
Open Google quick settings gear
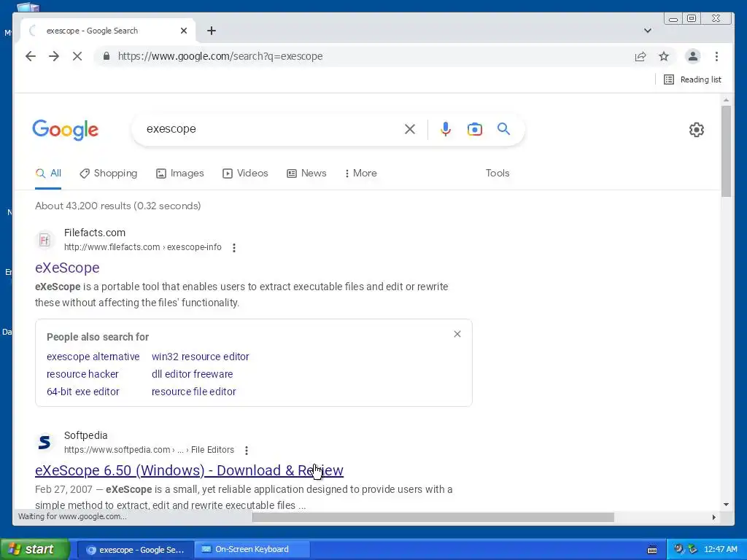(697, 130)
